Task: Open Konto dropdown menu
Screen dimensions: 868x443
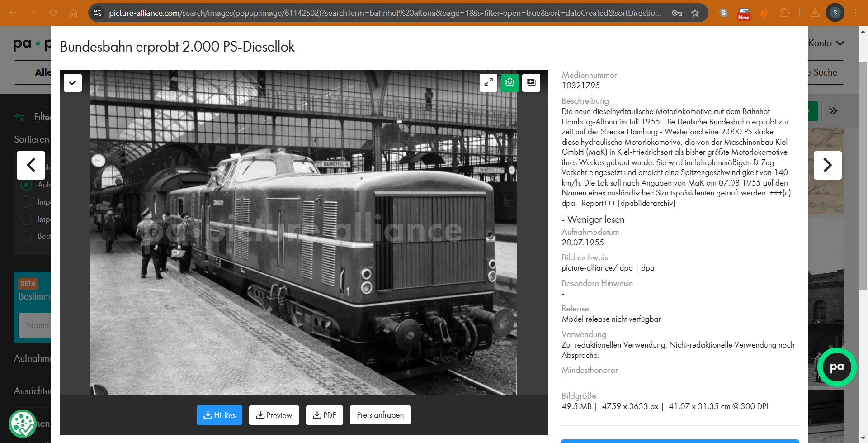Action: [826, 43]
